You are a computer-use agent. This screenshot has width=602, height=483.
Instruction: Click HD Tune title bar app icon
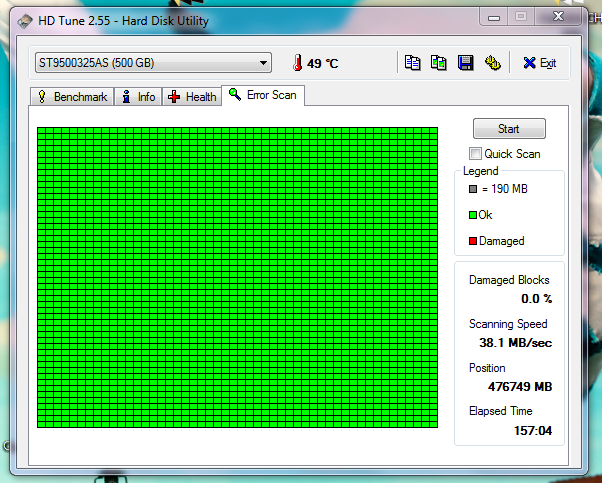pos(25,21)
